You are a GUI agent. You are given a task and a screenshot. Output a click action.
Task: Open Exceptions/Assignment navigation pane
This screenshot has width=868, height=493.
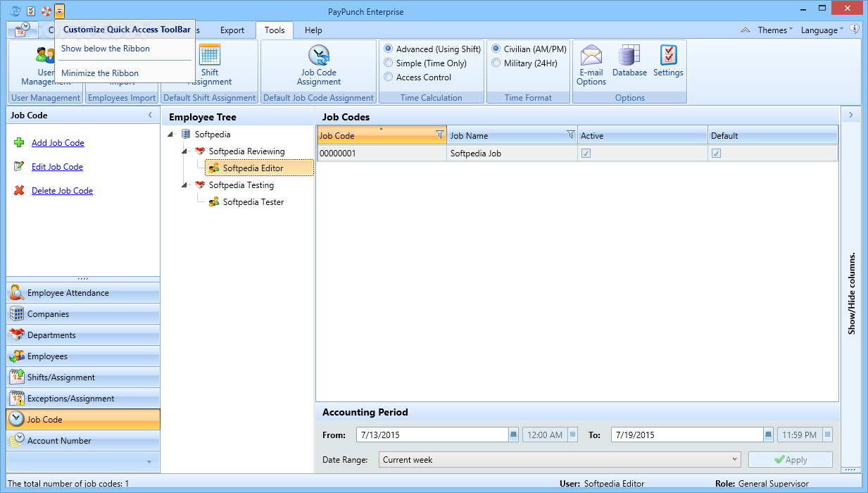(x=83, y=399)
